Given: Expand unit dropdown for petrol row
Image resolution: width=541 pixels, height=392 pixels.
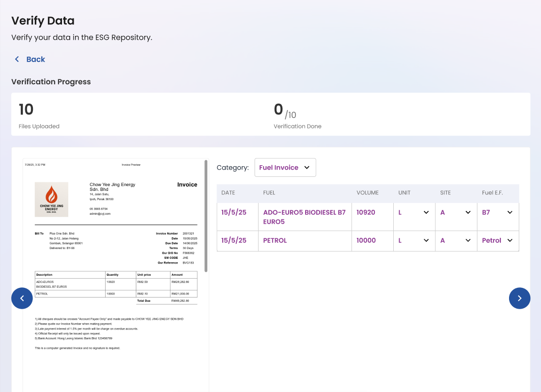Looking at the screenshot, I should coord(413,240).
